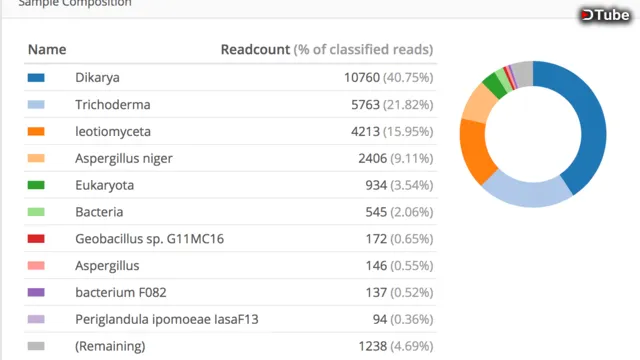Click the gray Remaining segment in donut chart
Image resolution: width=640 pixels, height=360 pixels.
(523, 73)
